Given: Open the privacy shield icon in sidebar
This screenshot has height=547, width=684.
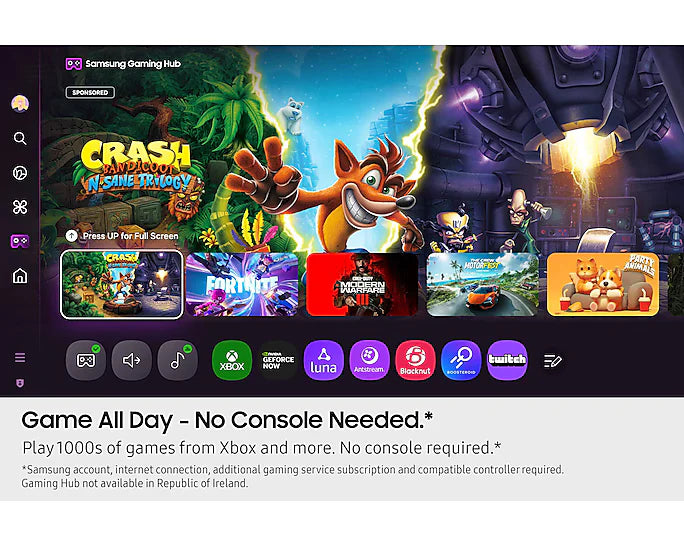Looking at the screenshot, I should tap(20, 383).
